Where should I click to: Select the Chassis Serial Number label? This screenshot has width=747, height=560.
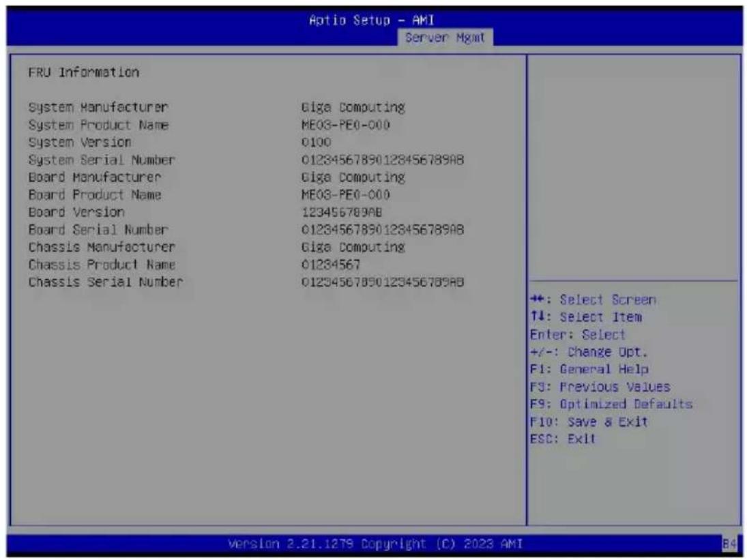point(105,282)
